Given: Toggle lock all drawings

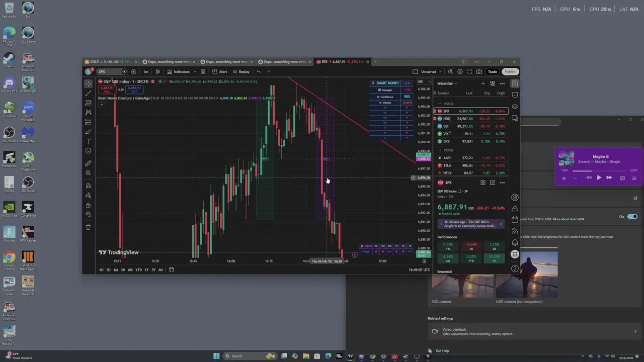Looking at the screenshot, I should pyautogui.click(x=89, y=205).
